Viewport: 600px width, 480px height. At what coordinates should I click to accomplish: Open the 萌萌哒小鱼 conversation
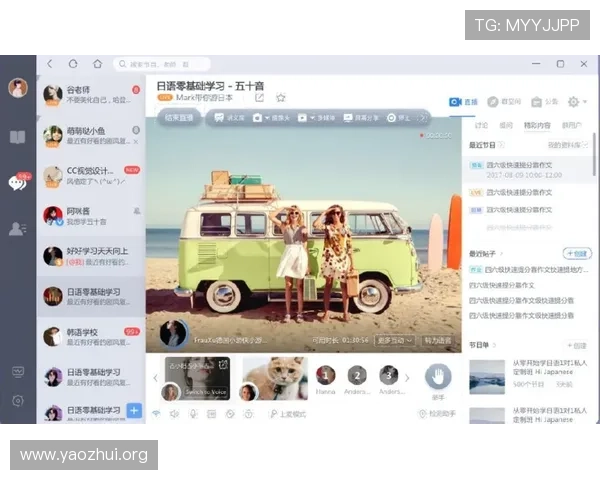click(x=91, y=136)
